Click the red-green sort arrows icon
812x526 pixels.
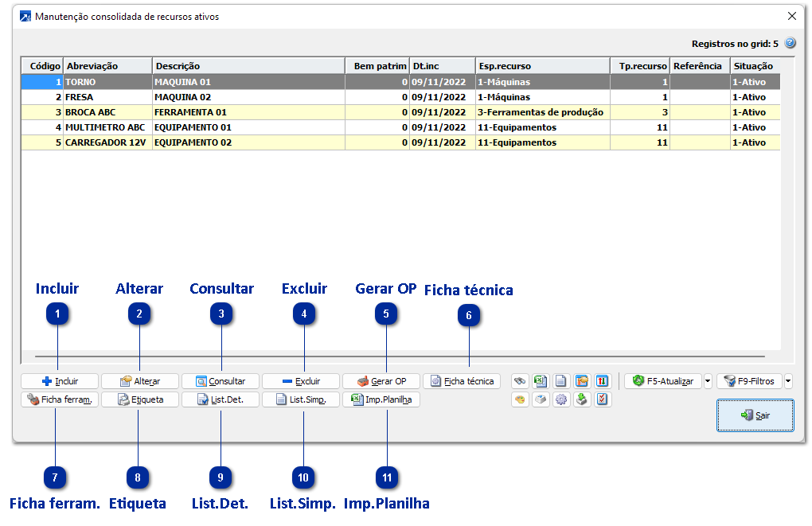click(x=603, y=381)
